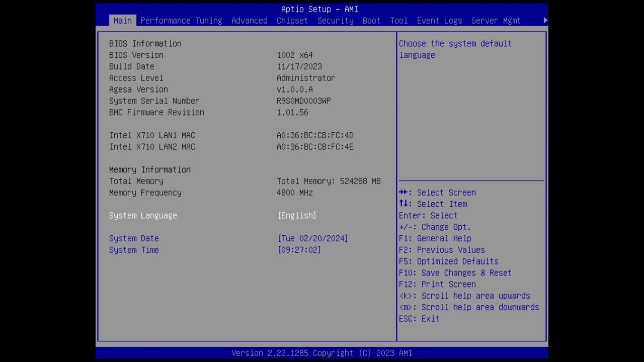Click the Version 2.22.1285 copyright footer
Image resolution: width=644 pixels, height=362 pixels.
[x=322, y=353]
